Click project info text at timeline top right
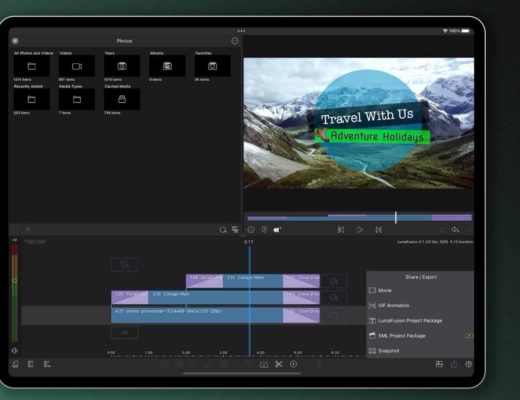The width and height of the screenshot is (520, 400). click(435, 242)
